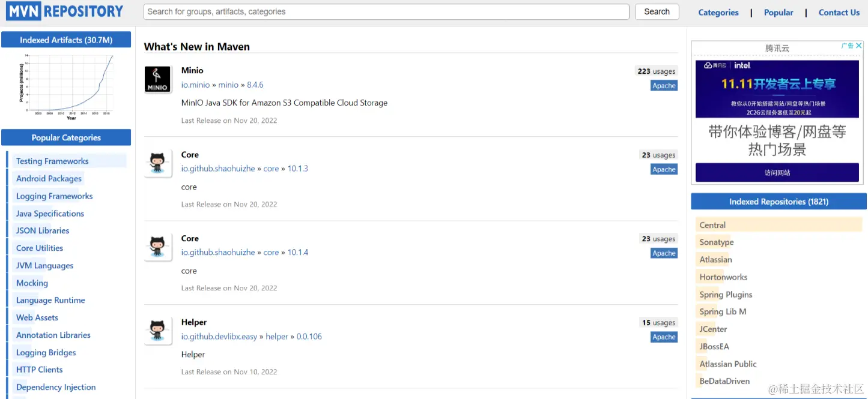Click Apache license badge for Helper
The height and width of the screenshot is (399, 868).
point(664,337)
